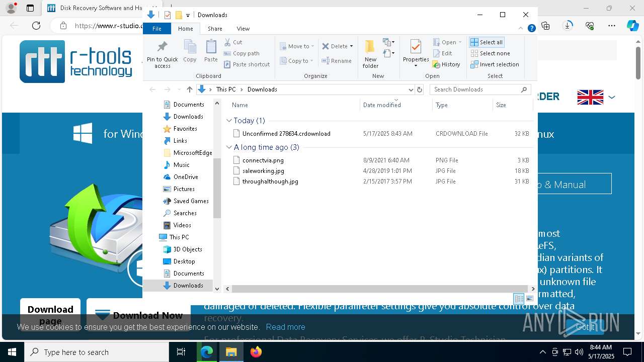Viewport: 644px width, 362px height.
Task: Open Explorer Help question mark icon
Action: click(x=531, y=29)
